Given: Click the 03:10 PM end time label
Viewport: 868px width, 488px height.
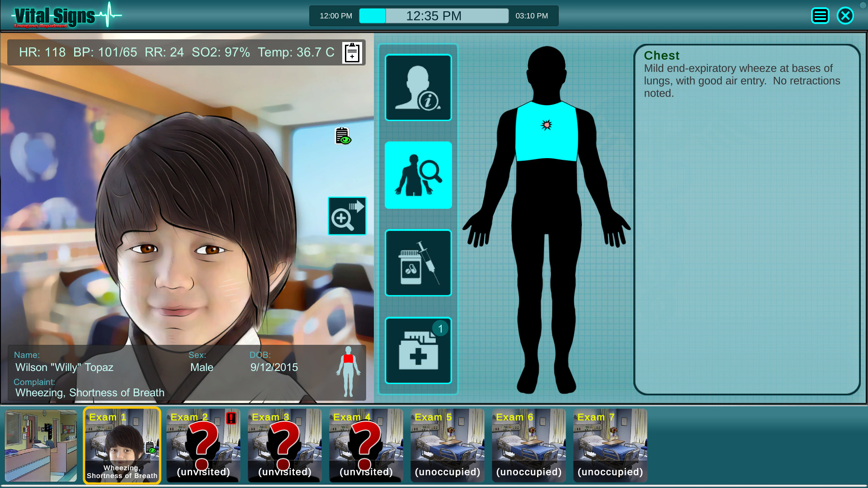Looking at the screenshot, I should click(532, 15).
